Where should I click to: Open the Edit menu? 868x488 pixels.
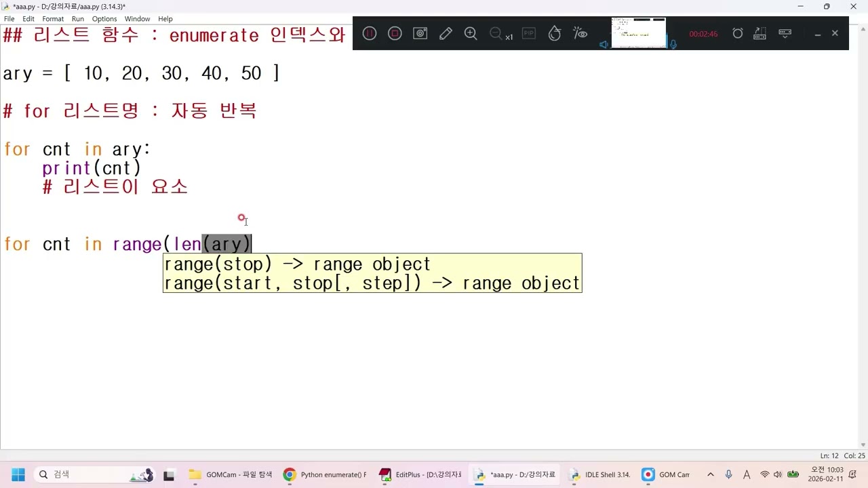pos(28,19)
